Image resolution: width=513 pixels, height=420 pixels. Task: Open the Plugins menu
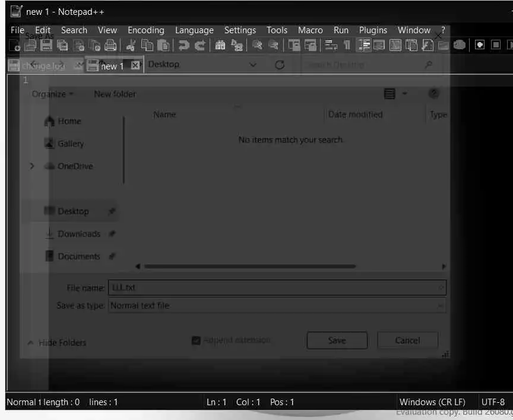coord(373,30)
